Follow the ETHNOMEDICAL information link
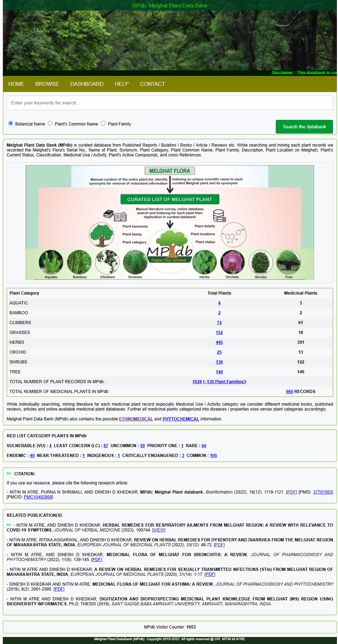The image size is (338, 644). pyautogui.click(x=136, y=419)
